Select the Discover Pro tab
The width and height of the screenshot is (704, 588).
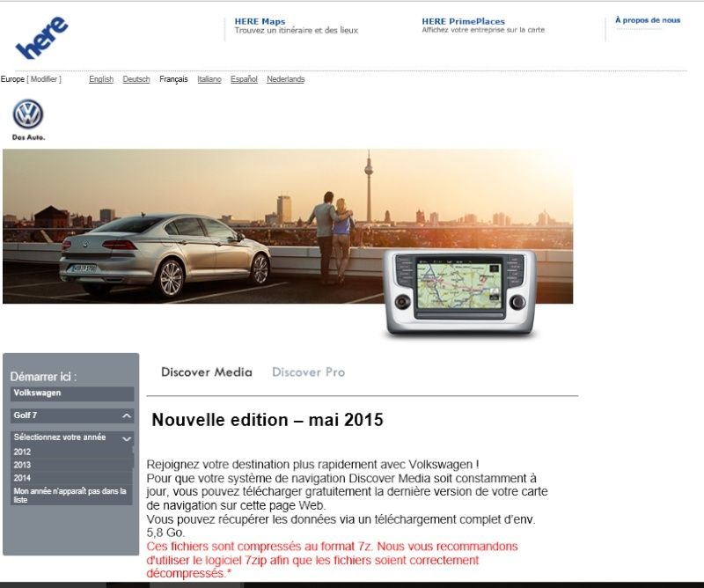pyautogui.click(x=309, y=372)
